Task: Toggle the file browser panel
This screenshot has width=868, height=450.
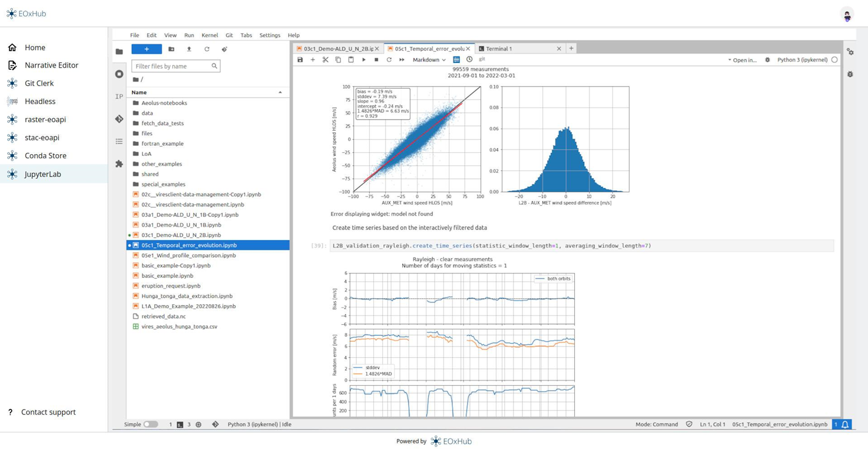Action: point(119,51)
